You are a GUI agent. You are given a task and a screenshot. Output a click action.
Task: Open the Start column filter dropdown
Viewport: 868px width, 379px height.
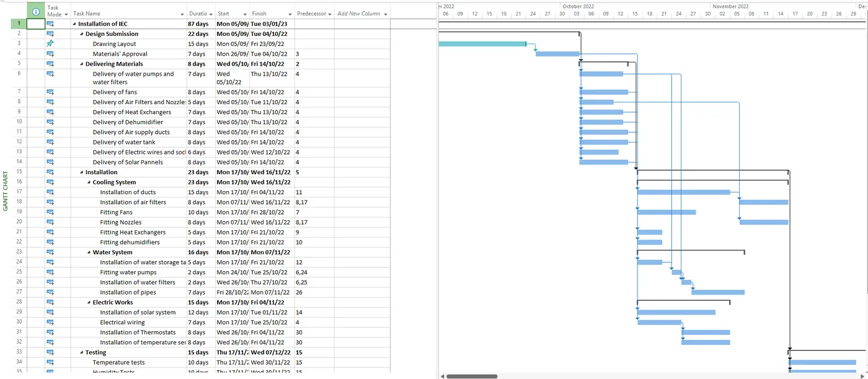(x=246, y=14)
